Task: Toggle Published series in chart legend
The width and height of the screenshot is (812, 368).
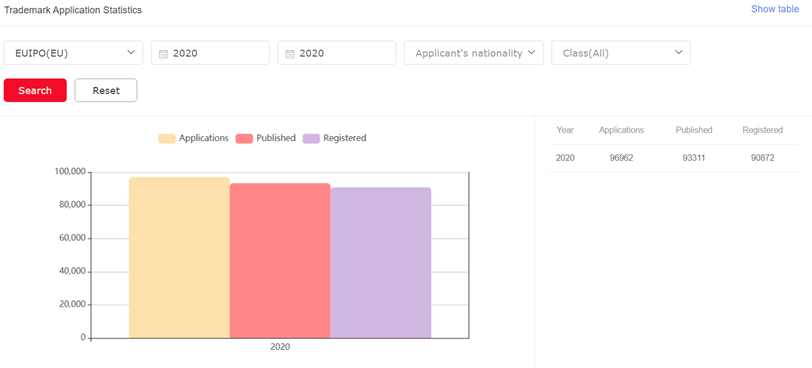Action: coord(266,138)
